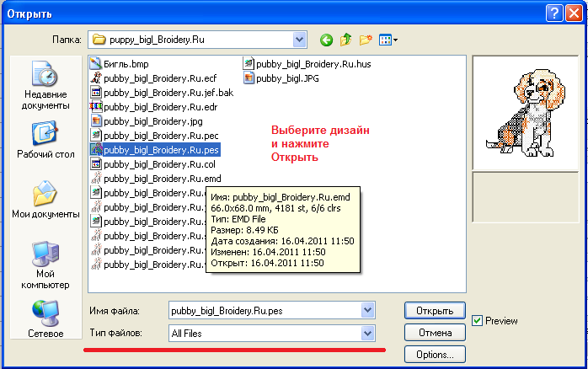Select file name pubby_bigl.JPG
This screenshot has height=369, width=588.
click(x=287, y=78)
